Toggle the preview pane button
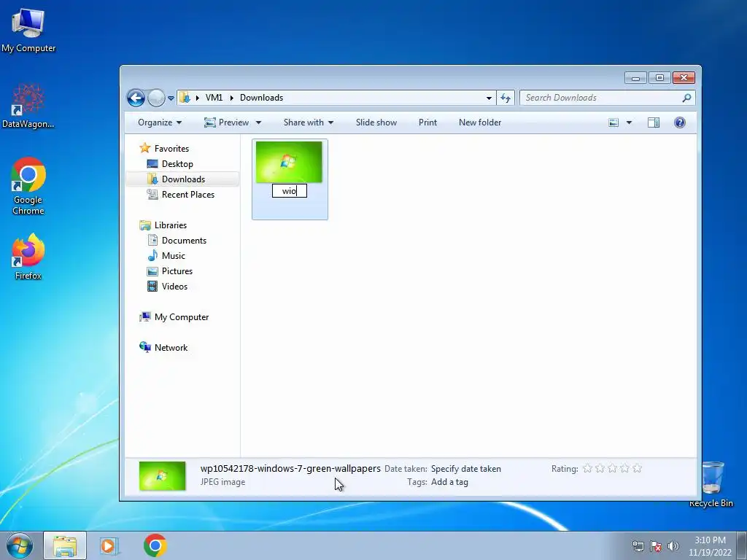 point(654,122)
